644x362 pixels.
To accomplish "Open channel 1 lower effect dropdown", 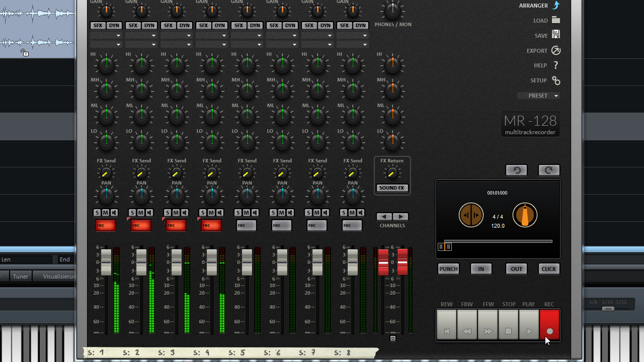I will [106, 45].
